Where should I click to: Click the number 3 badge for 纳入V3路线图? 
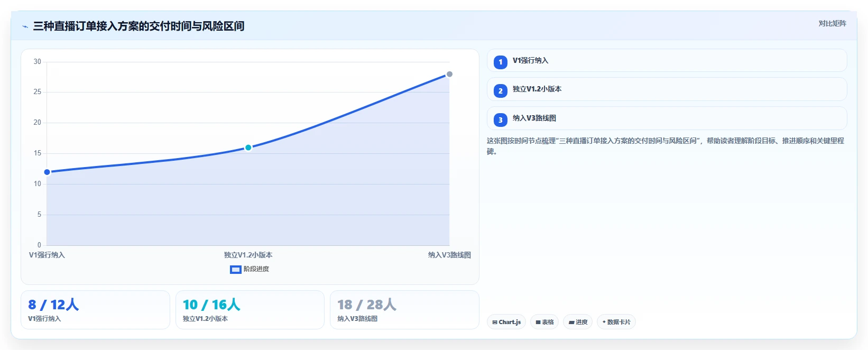click(x=501, y=120)
